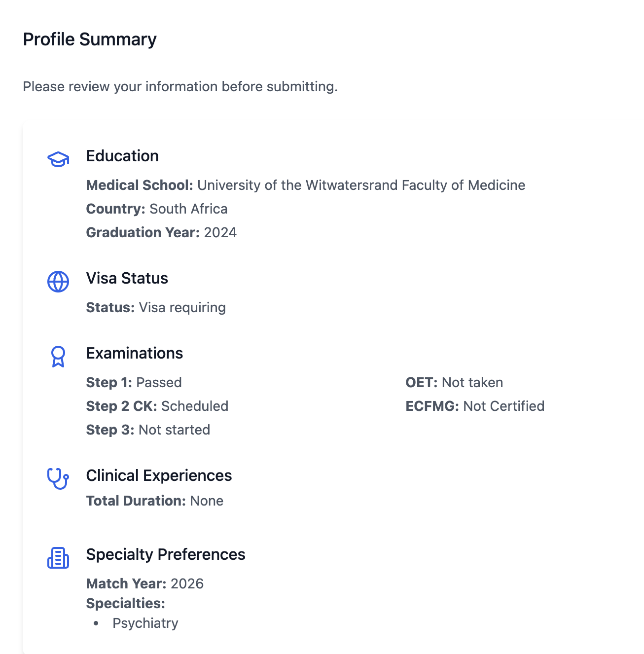Select the stethoscope Clinical Experiences icon
The width and height of the screenshot is (644, 654).
(x=58, y=479)
